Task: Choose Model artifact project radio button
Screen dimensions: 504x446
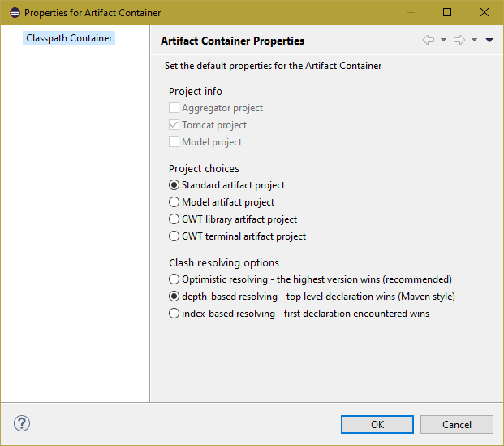Action: pyautogui.click(x=174, y=202)
